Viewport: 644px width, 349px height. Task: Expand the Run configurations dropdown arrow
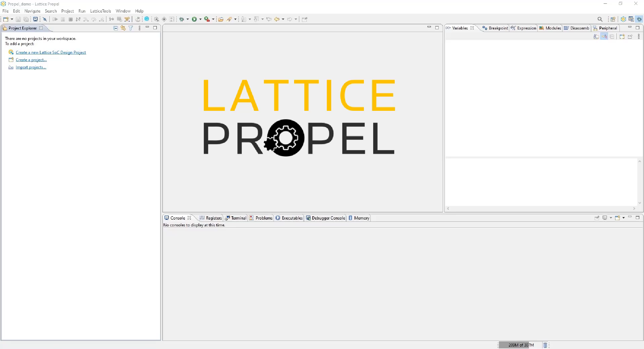point(200,19)
